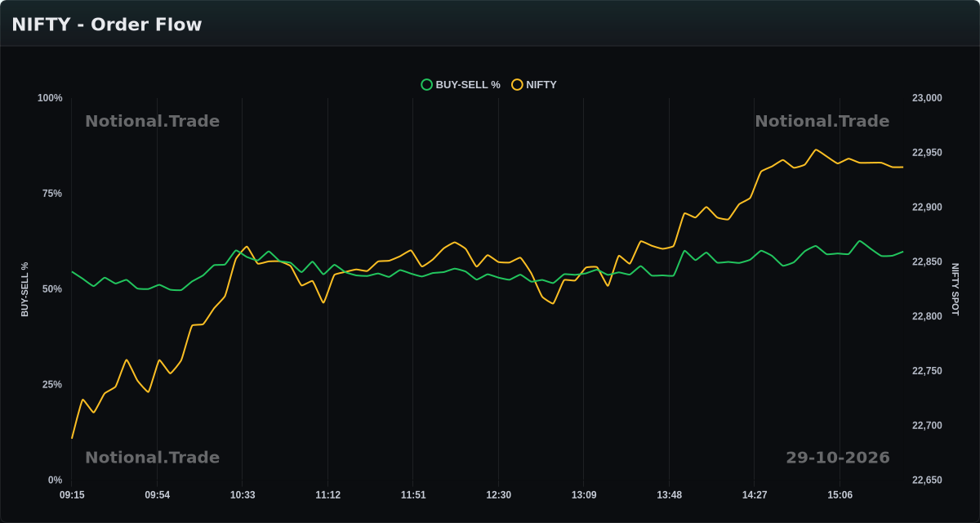Click the vertical BUY-SELL % left axis title
The image size is (980, 523).
point(24,289)
